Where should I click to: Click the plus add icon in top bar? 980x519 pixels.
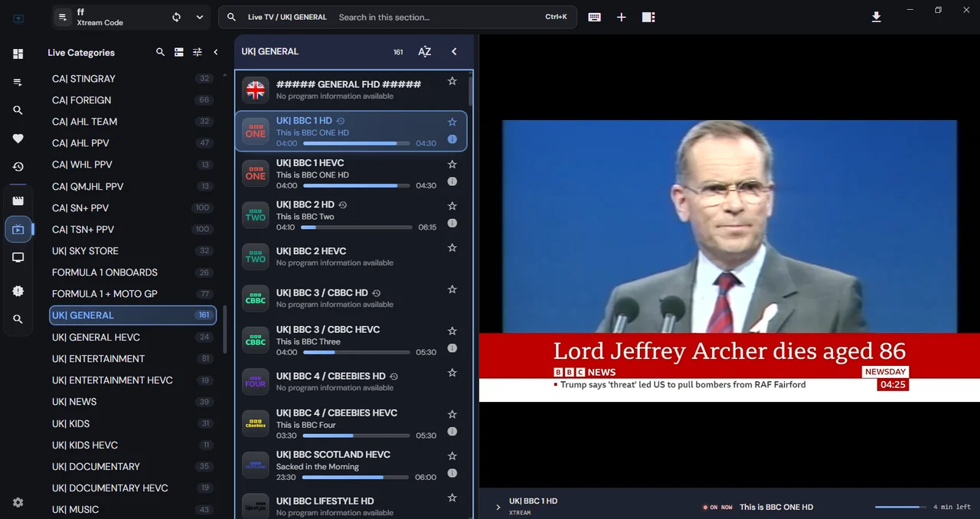[x=621, y=17]
